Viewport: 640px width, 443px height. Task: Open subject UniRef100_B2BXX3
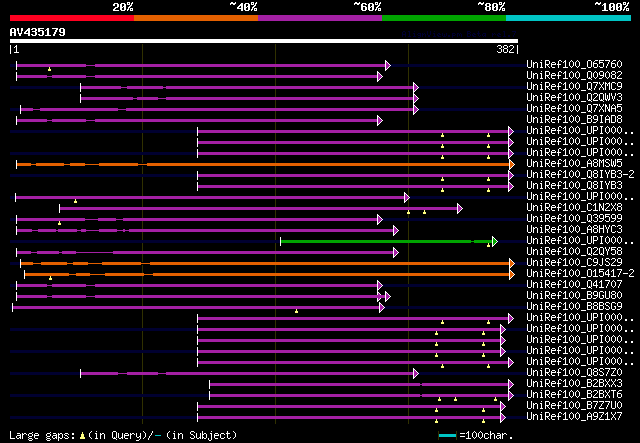(x=574, y=384)
